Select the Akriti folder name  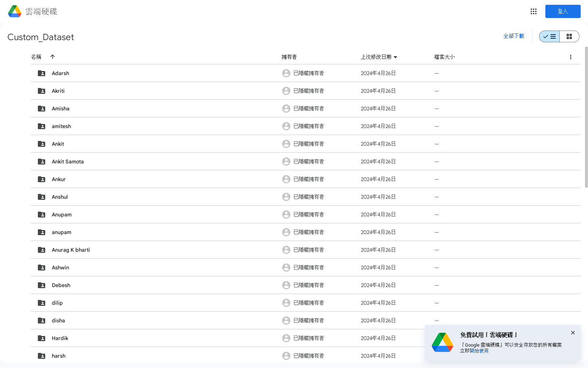coord(58,91)
